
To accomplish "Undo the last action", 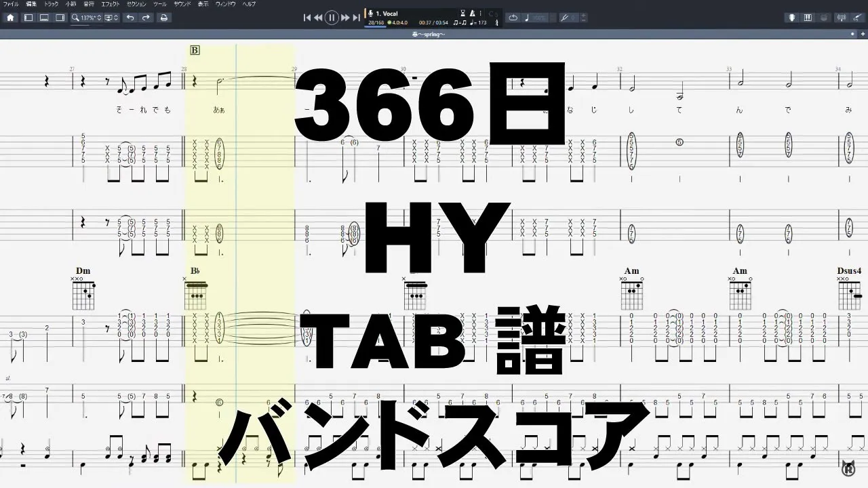I will click(x=130, y=18).
